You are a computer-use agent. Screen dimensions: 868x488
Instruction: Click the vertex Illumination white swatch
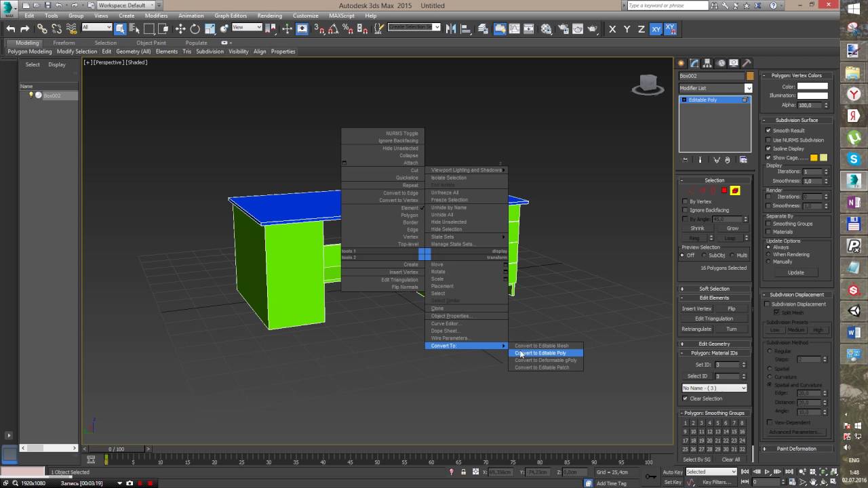[812, 96]
